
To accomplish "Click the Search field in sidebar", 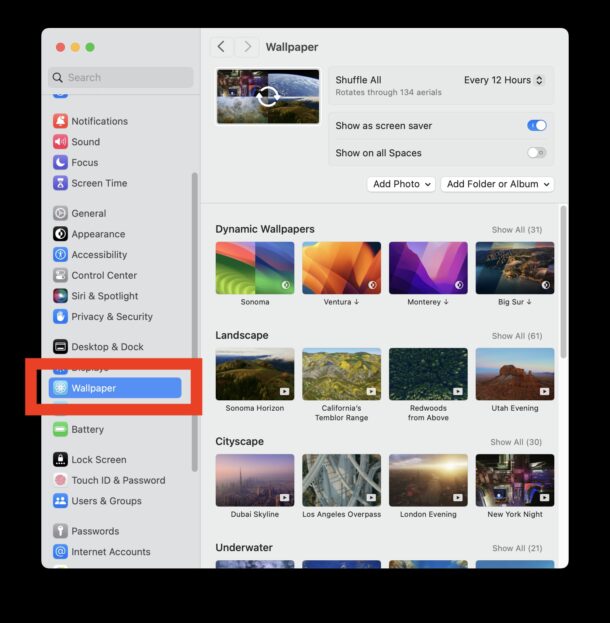I will point(120,77).
